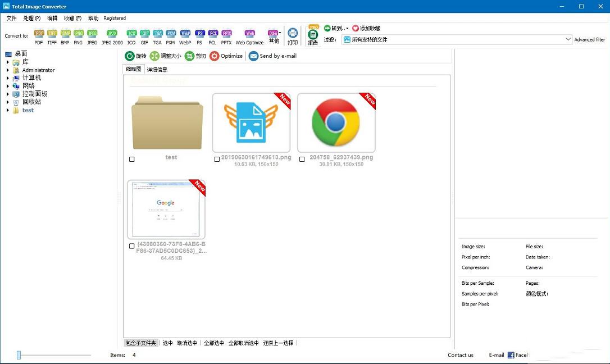
Task: Expand the 计算机 tree node
Action: (8, 78)
